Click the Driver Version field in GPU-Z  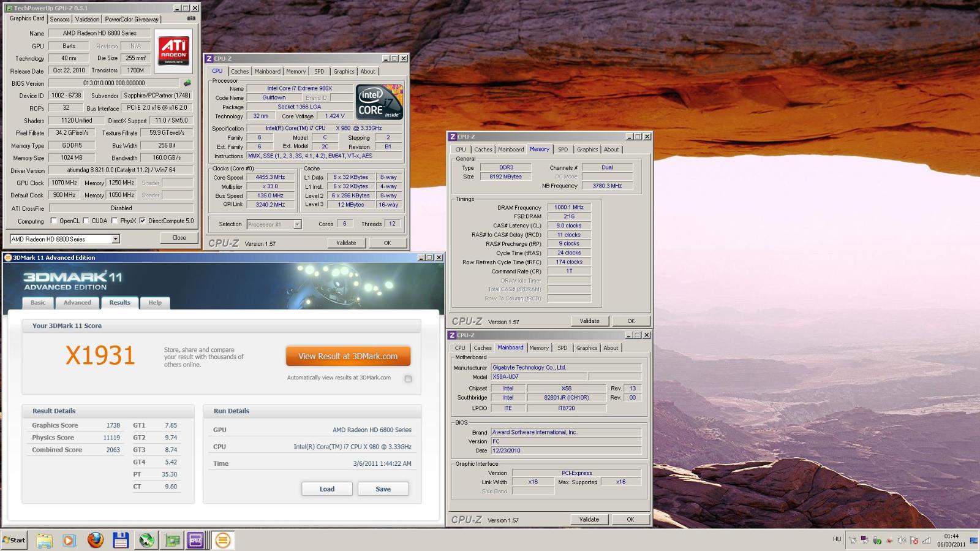(121, 170)
